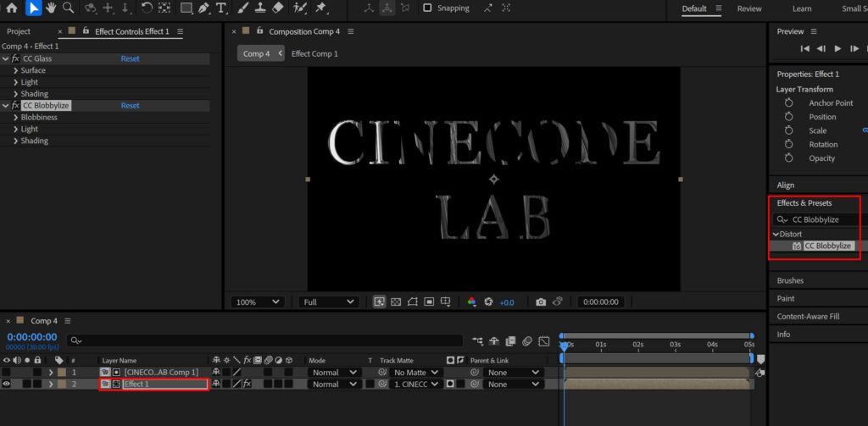Select the CC Blobbylize preset entry
868x426 pixels.
(827, 246)
